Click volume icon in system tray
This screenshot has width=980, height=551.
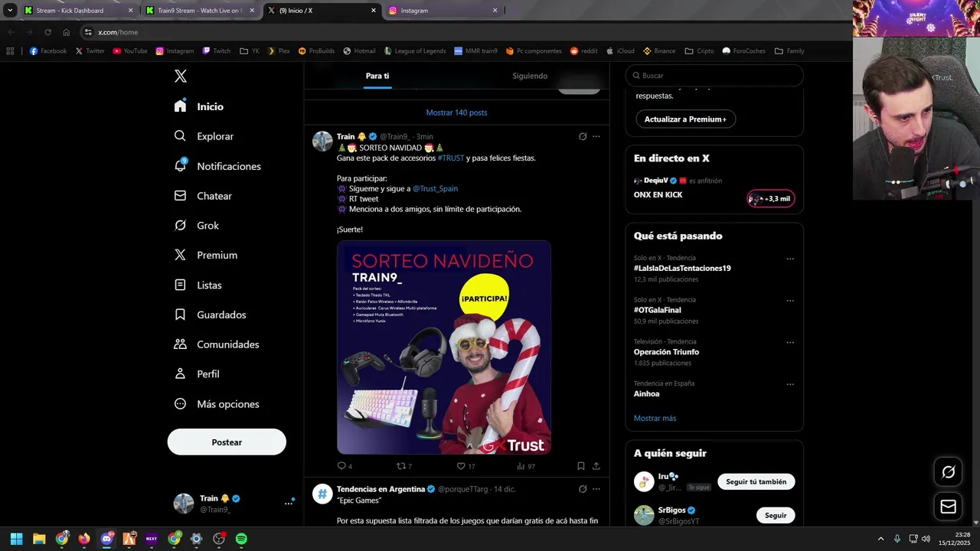tap(926, 539)
